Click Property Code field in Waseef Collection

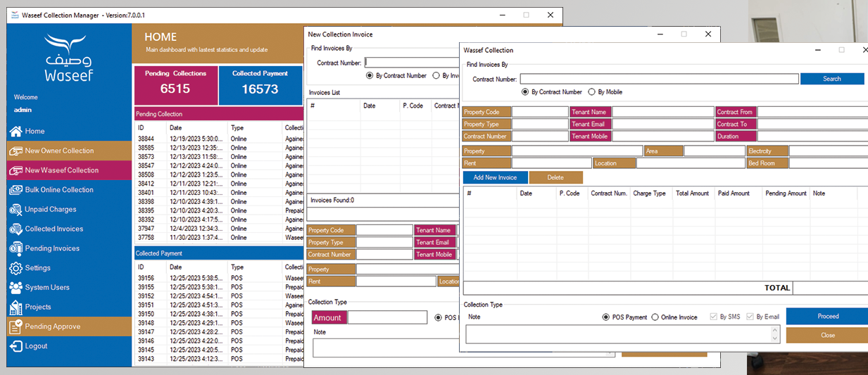click(x=540, y=112)
